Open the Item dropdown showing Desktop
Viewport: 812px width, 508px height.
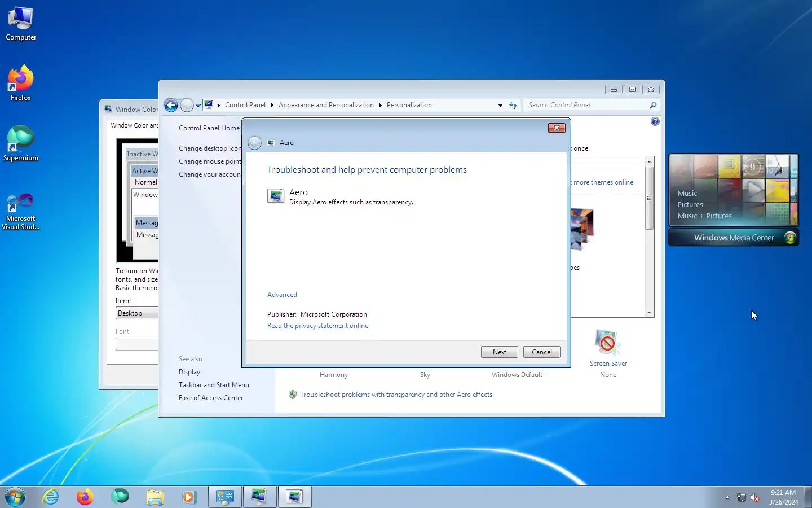coord(137,313)
